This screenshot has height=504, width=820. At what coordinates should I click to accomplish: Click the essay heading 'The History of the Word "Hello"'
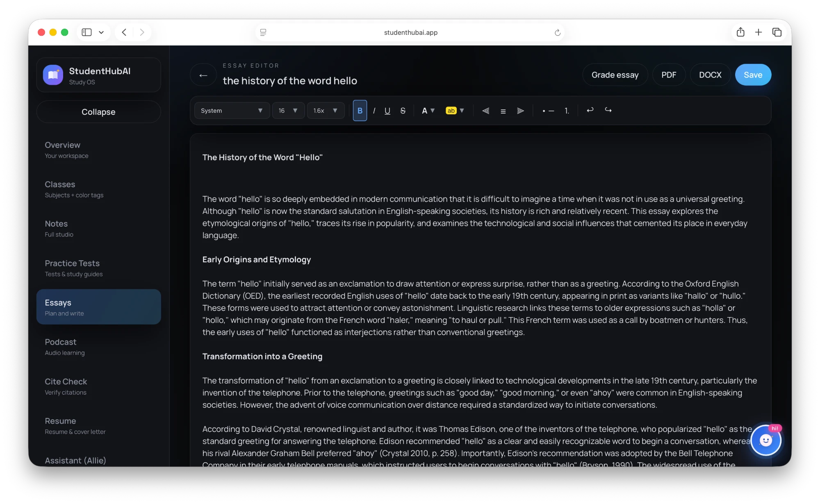262,157
